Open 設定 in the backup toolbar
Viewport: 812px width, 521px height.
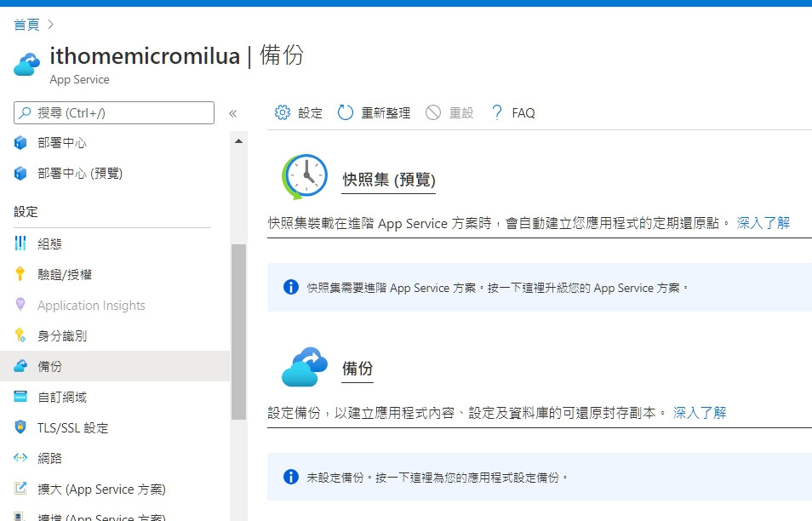click(310, 112)
